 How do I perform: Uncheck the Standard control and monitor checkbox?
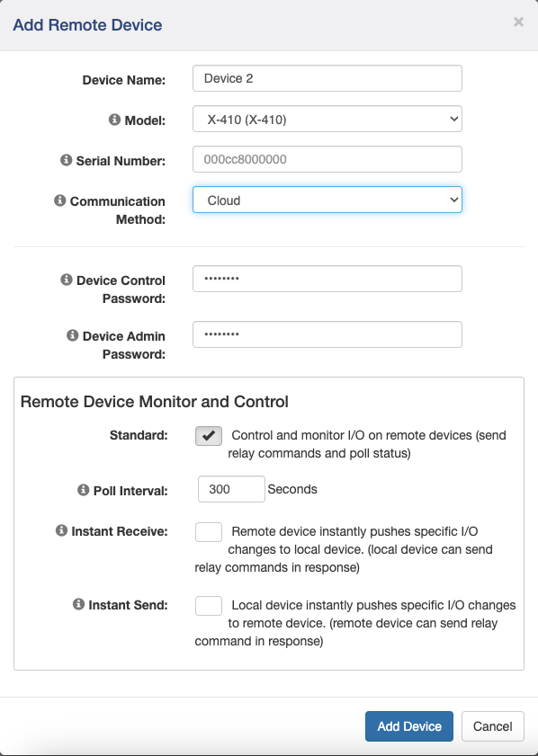tap(208, 435)
